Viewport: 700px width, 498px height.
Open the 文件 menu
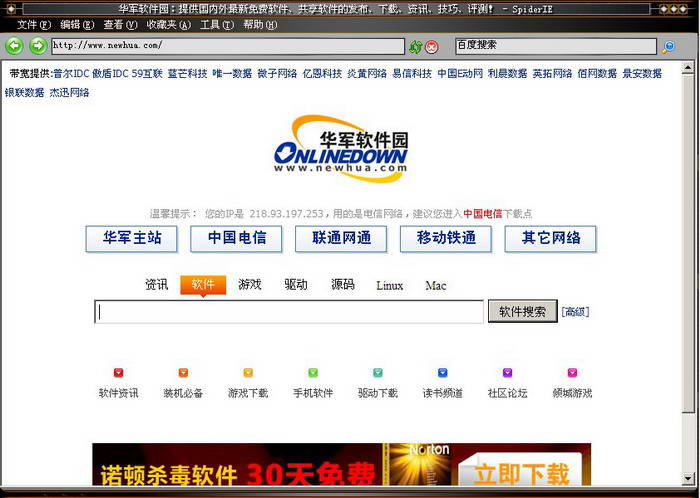pyautogui.click(x=34, y=25)
